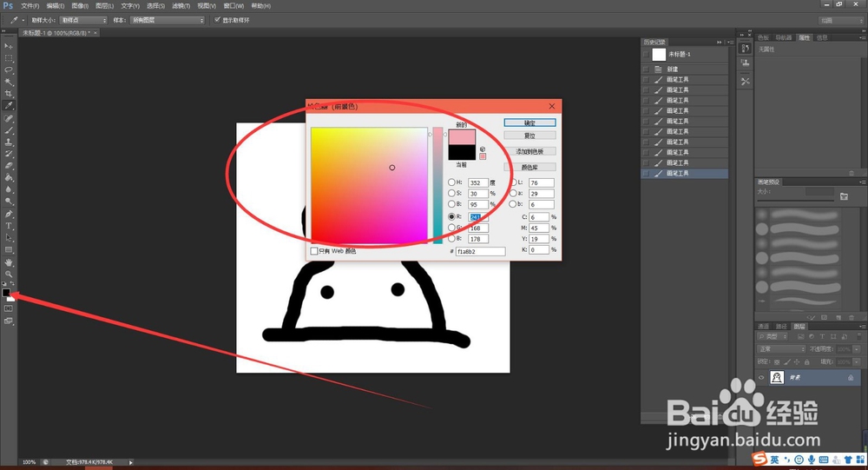The height and width of the screenshot is (470, 868).
Task: Select the Spot Healing Brush tool
Action: pyautogui.click(x=9, y=119)
